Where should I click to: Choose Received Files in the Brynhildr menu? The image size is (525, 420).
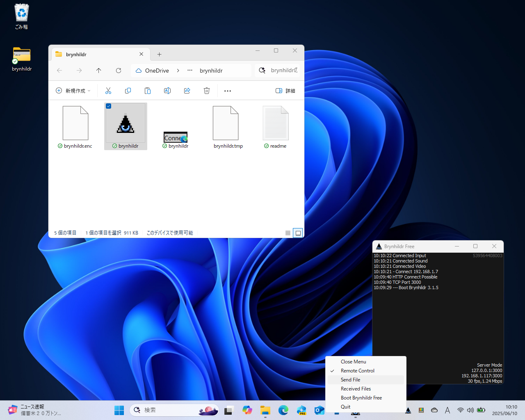tap(356, 388)
